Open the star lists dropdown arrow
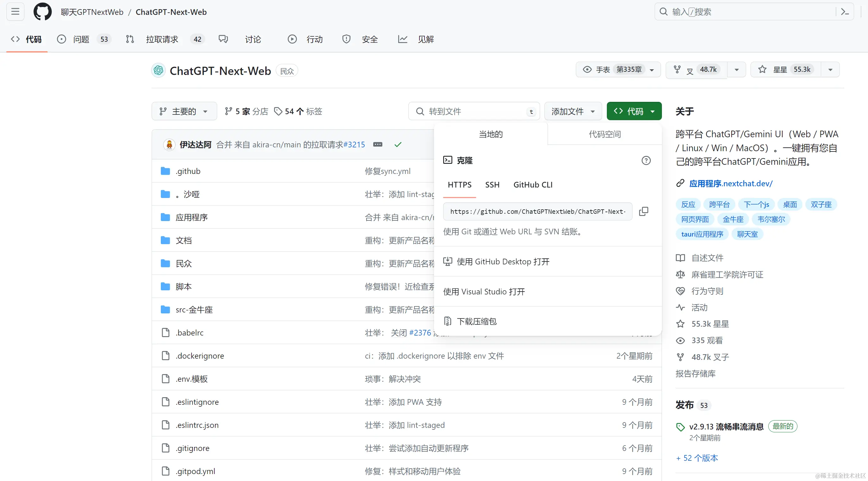Image resolution: width=868 pixels, height=481 pixels. (830, 70)
